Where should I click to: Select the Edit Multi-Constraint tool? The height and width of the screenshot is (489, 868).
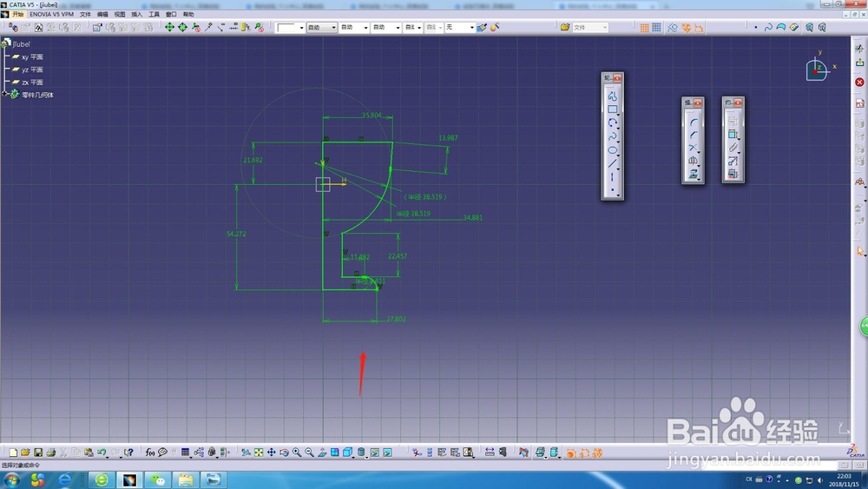click(x=733, y=174)
